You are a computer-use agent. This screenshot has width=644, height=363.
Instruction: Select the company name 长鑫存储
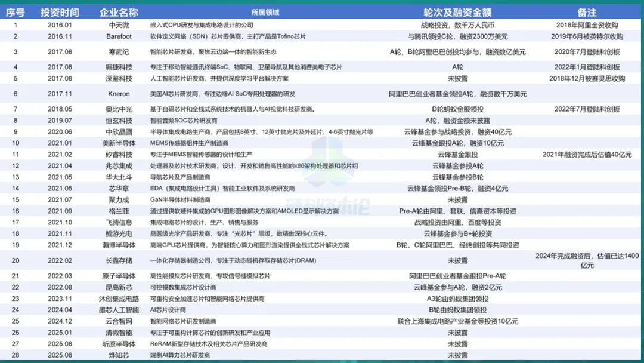pos(119,260)
